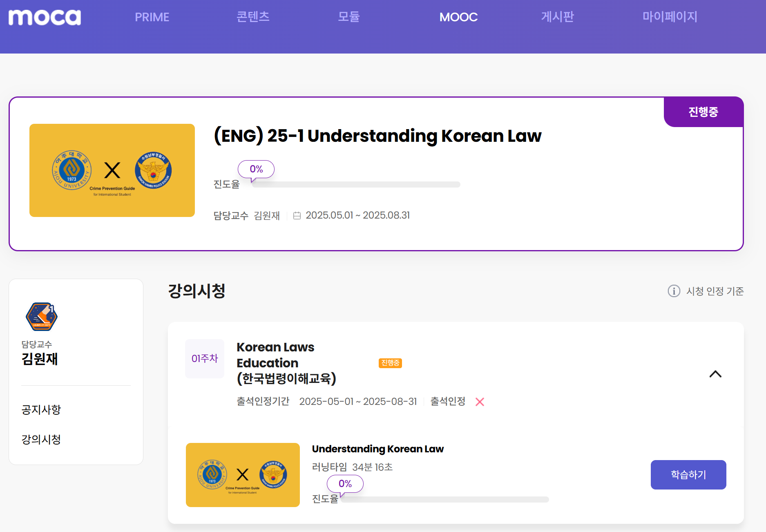
Task: Go to 마이페이지
Action: click(x=670, y=17)
